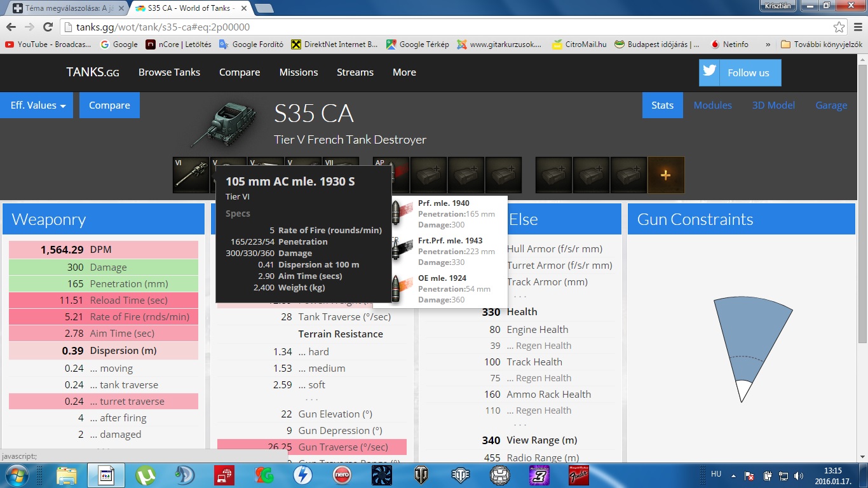Go back with the browser back arrow
This screenshot has height=488, width=868.
coord(11,27)
